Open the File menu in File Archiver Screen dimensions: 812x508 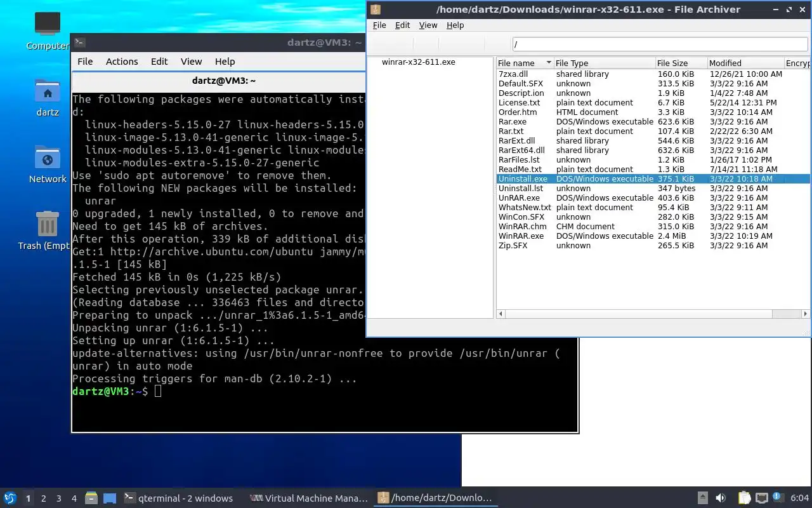[379, 25]
